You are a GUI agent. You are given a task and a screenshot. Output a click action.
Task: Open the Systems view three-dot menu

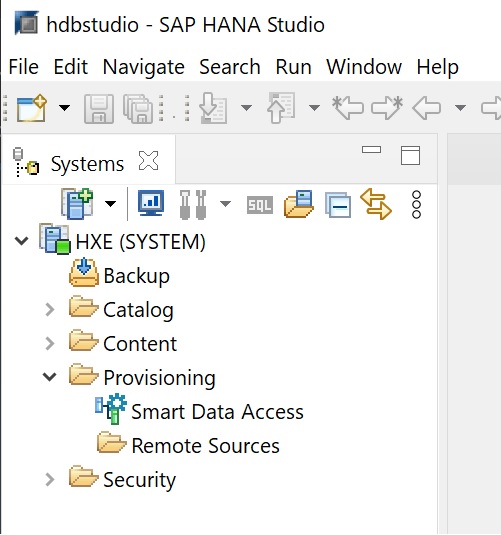[x=416, y=204]
